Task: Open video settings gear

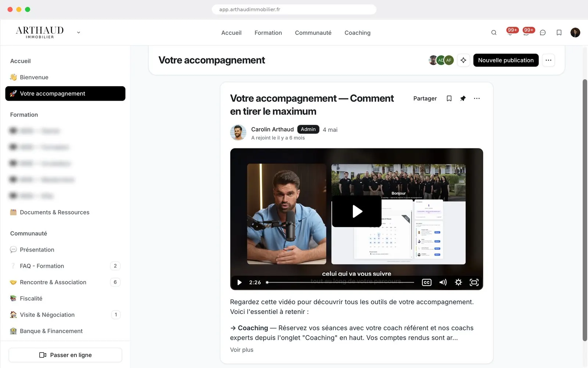Action: (x=458, y=282)
